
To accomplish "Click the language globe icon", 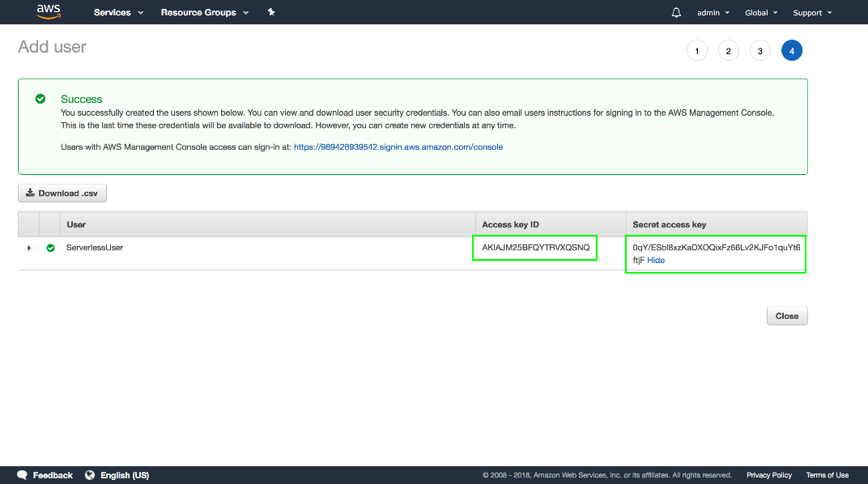I will (90, 475).
